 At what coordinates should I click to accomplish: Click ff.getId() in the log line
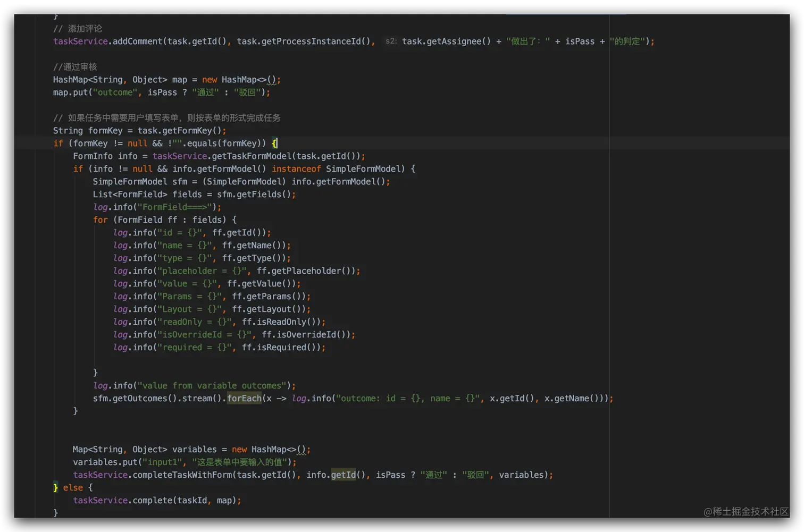(239, 233)
